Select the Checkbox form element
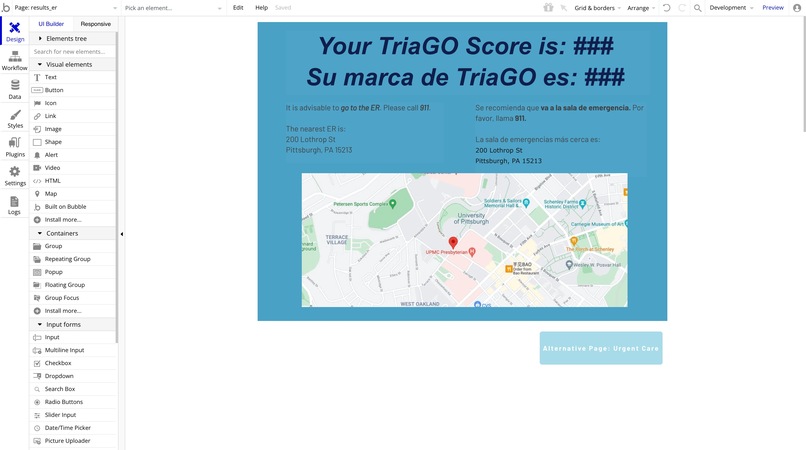Screen dimensions: 806x450 tap(73, 363)
